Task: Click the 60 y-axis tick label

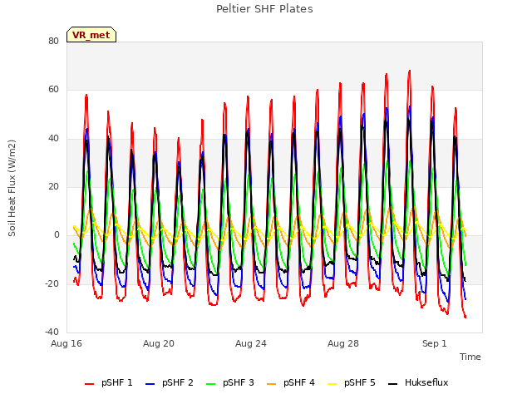Action: [53, 90]
